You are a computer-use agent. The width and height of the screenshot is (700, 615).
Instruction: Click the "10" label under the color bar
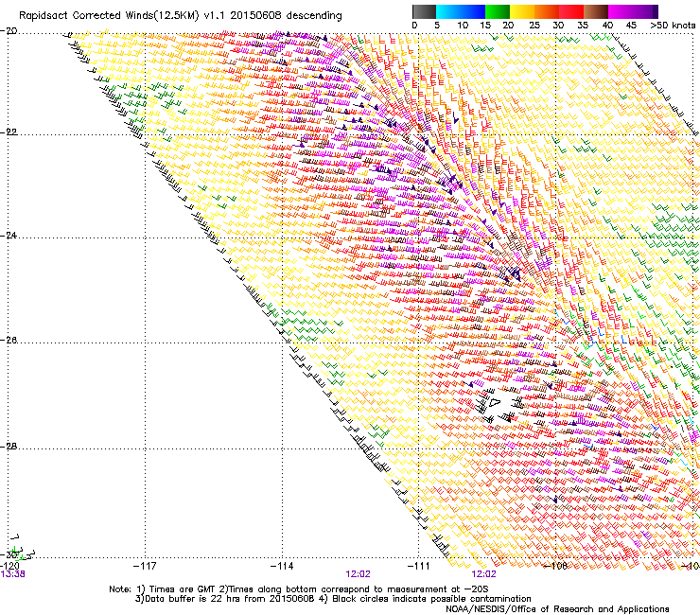click(463, 26)
